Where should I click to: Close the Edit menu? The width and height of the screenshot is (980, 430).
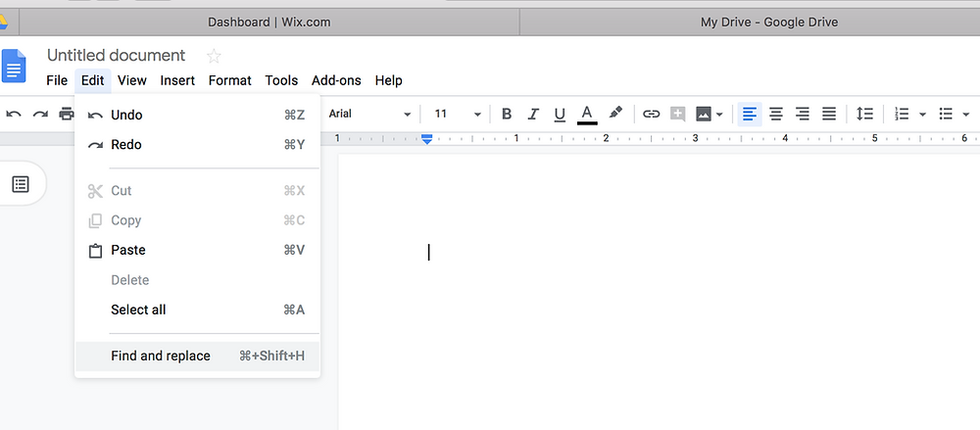click(x=92, y=80)
